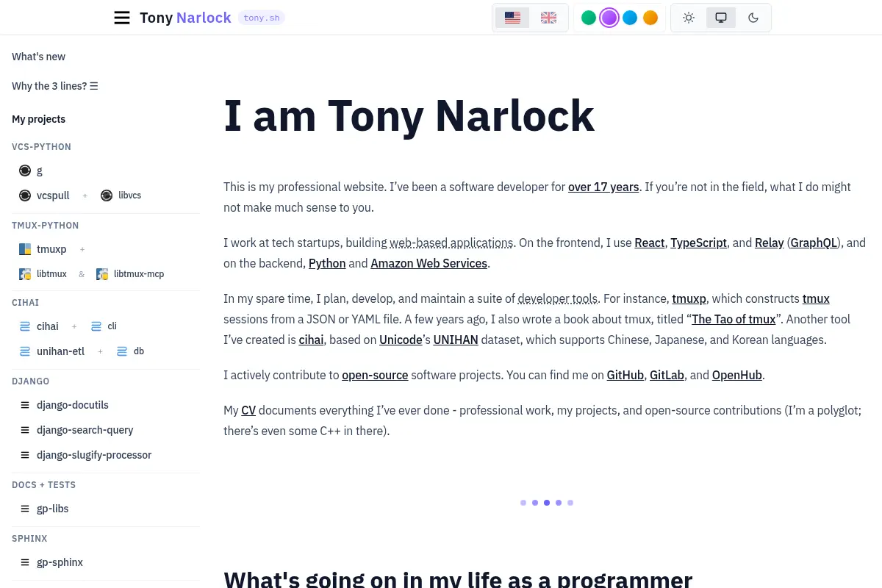Open the tmuxp project icon

pos(25,249)
